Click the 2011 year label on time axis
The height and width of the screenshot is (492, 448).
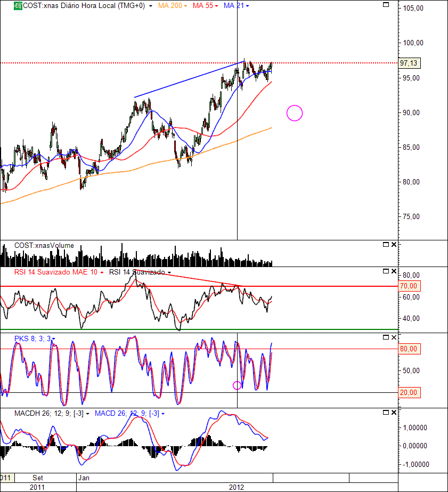(x=37, y=487)
